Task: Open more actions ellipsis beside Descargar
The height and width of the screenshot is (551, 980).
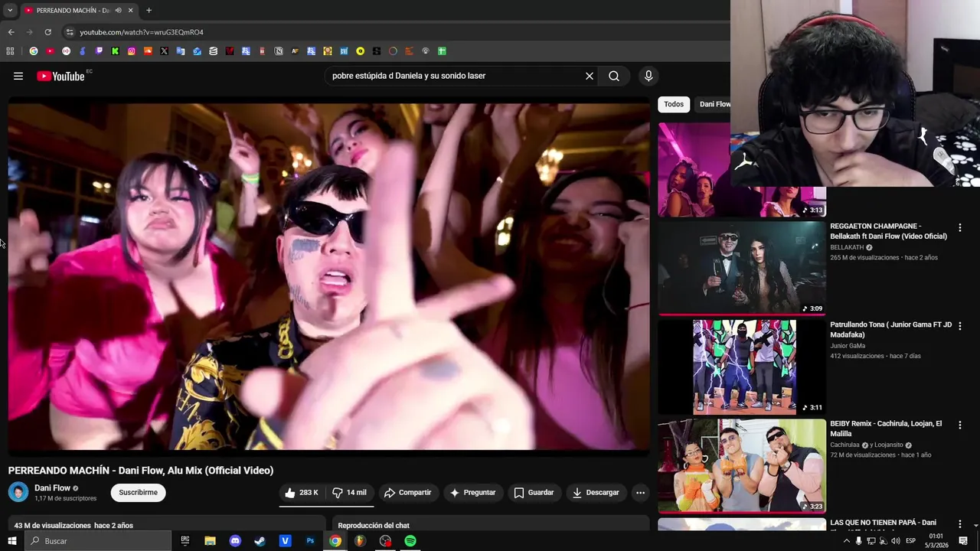Action: tap(641, 493)
